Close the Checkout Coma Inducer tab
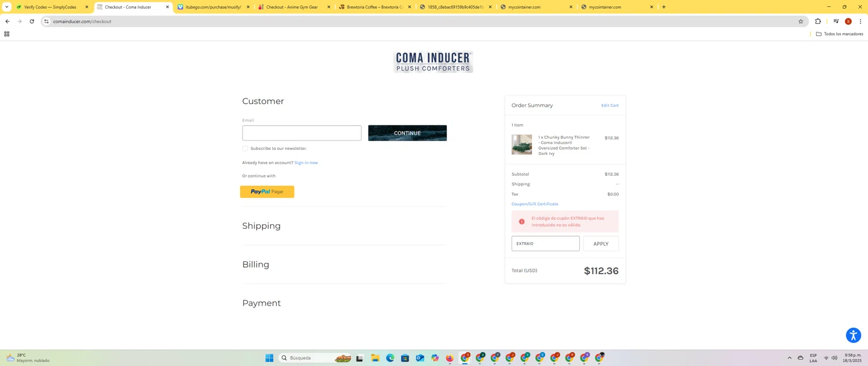The height and width of the screenshot is (366, 868). click(x=167, y=7)
